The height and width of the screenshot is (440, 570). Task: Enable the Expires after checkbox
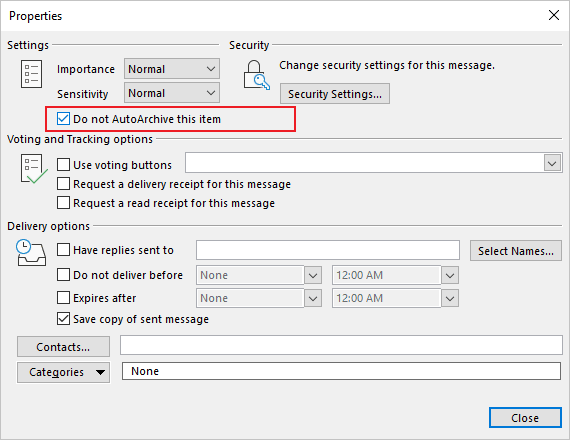[63, 297]
